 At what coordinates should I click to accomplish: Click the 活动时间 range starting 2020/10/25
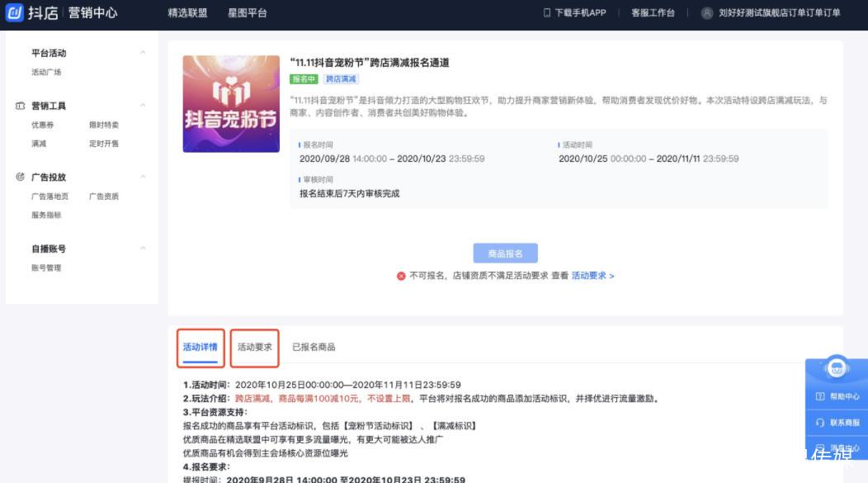pos(649,159)
